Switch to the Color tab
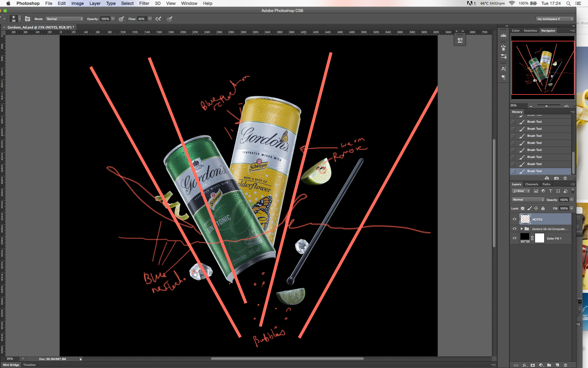 point(516,31)
